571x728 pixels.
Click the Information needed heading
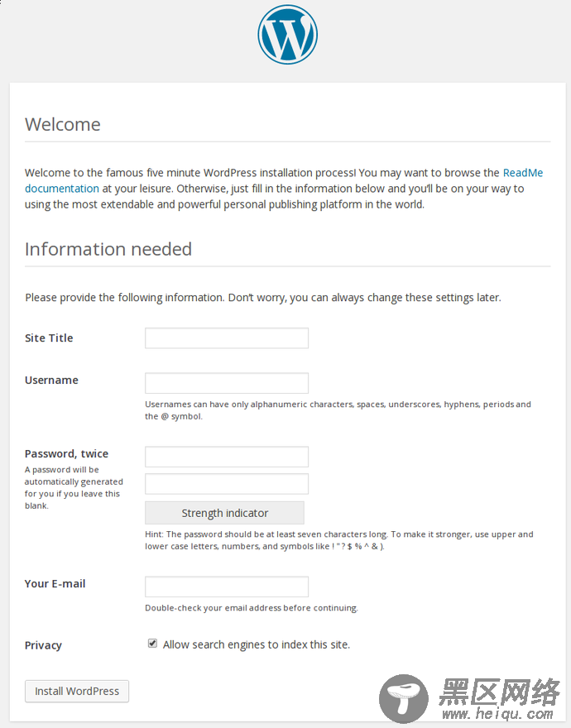108,249
